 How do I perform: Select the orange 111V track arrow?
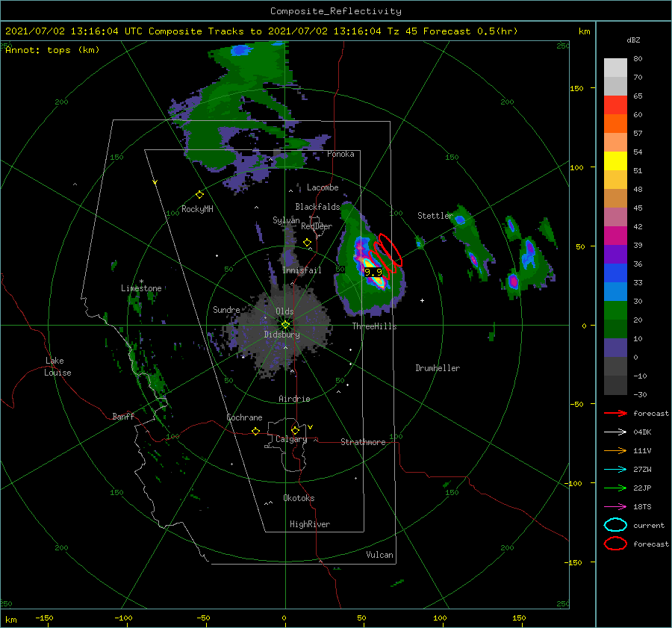(615, 450)
